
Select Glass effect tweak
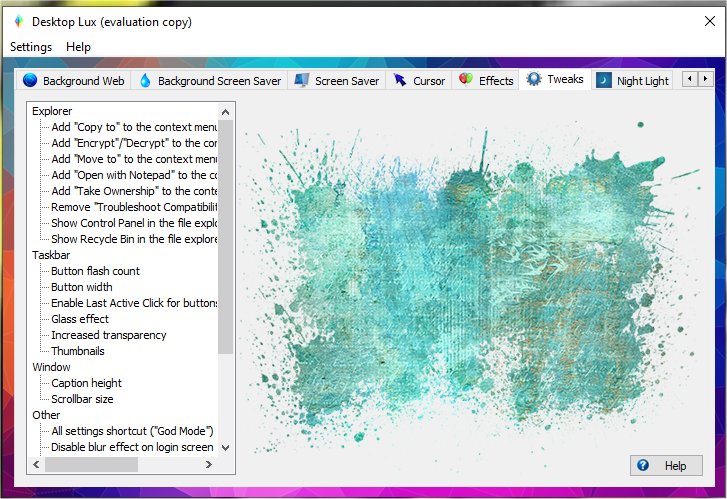(x=80, y=319)
